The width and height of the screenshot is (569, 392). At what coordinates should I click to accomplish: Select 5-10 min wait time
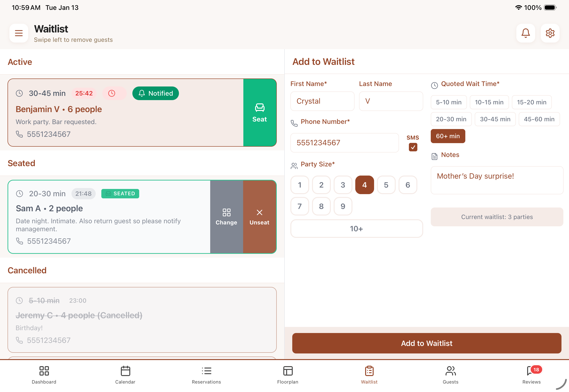[448, 102]
